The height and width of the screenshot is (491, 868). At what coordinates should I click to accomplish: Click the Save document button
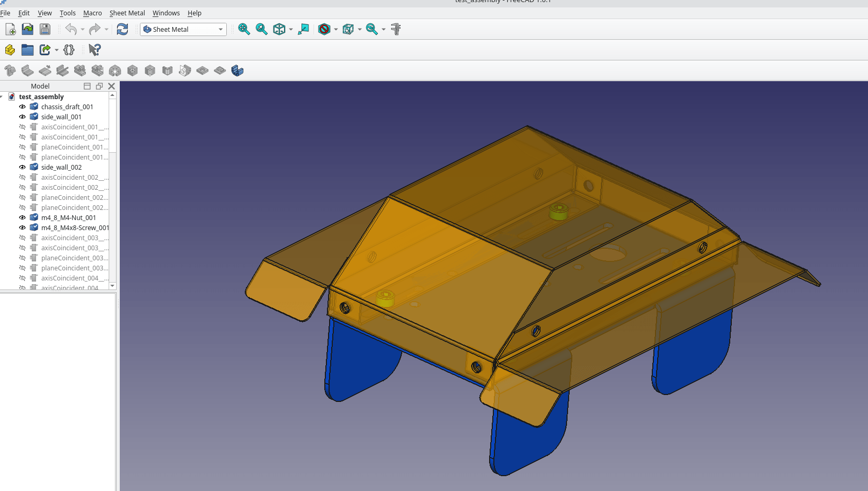pyautogui.click(x=45, y=29)
